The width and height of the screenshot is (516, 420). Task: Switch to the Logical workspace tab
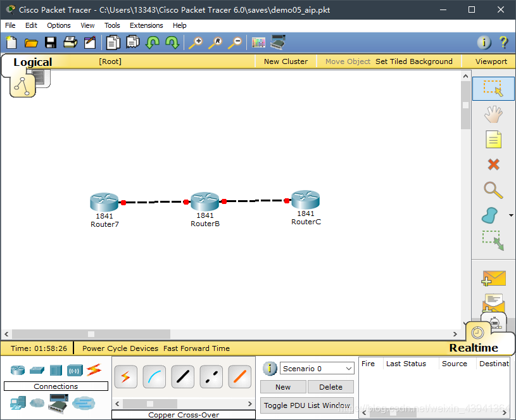(32, 62)
